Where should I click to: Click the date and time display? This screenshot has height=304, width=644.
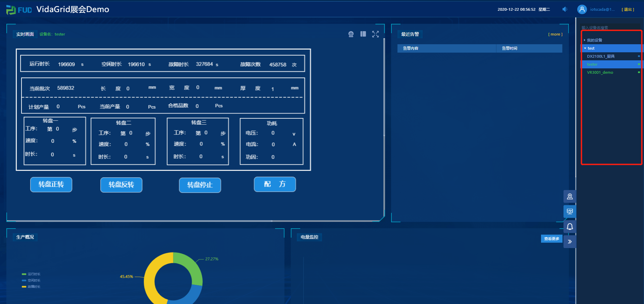[x=524, y=9]
